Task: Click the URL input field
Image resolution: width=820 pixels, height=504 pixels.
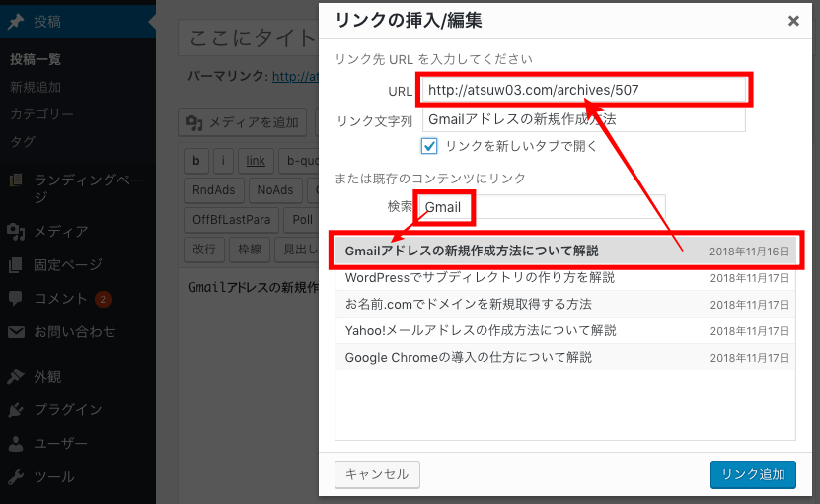Action: [583, 90]
